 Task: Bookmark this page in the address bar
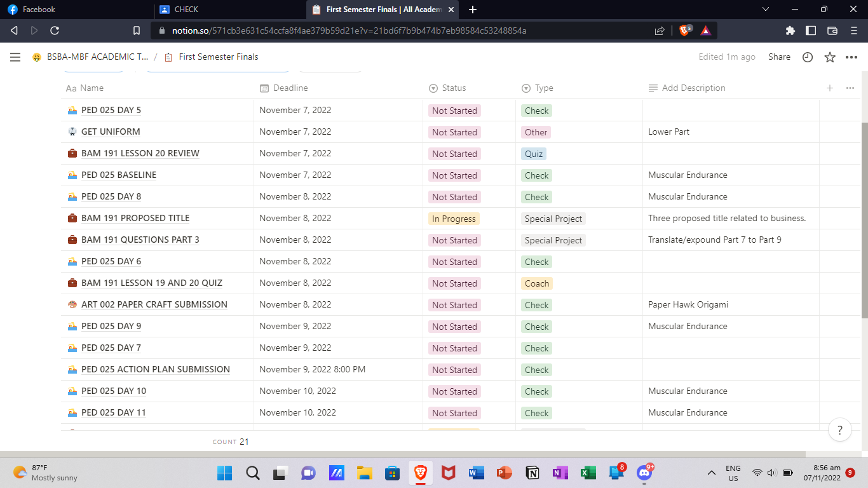pyautogui.click(x=136, y=30)
